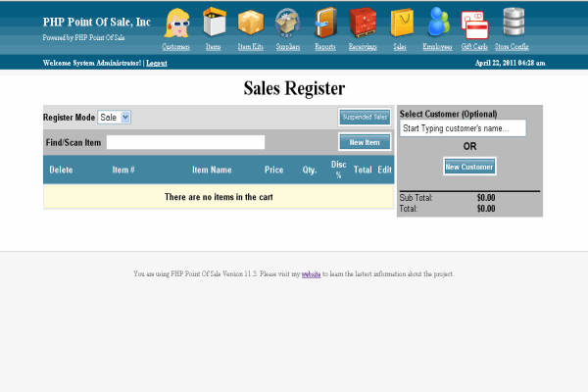Click the Total column header

click(x=363, y=170)
